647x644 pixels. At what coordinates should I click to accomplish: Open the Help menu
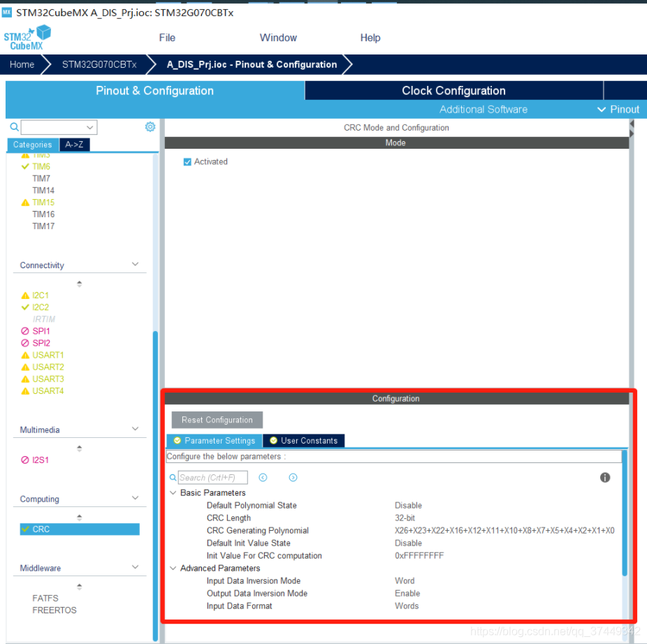[370, 38]
